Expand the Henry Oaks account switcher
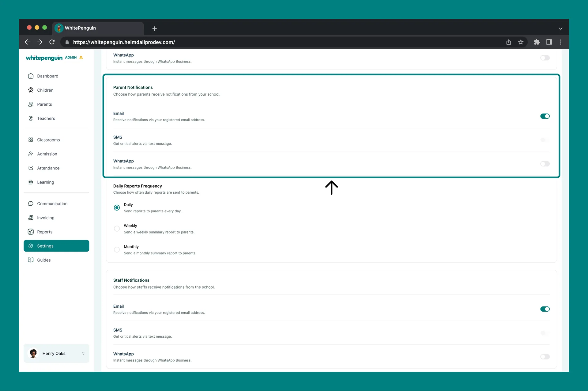 [83, 353]
